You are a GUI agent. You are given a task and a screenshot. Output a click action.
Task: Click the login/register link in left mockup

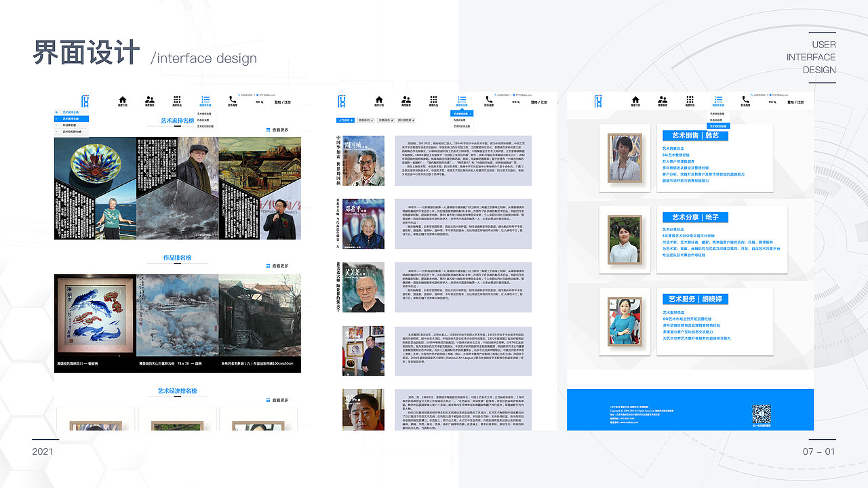tap(282, 102)
